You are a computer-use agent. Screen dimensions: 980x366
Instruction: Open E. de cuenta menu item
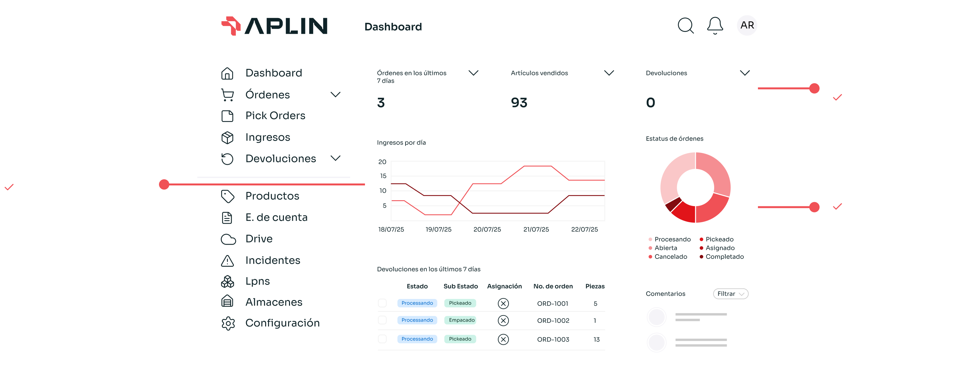[x=276, y=217]
